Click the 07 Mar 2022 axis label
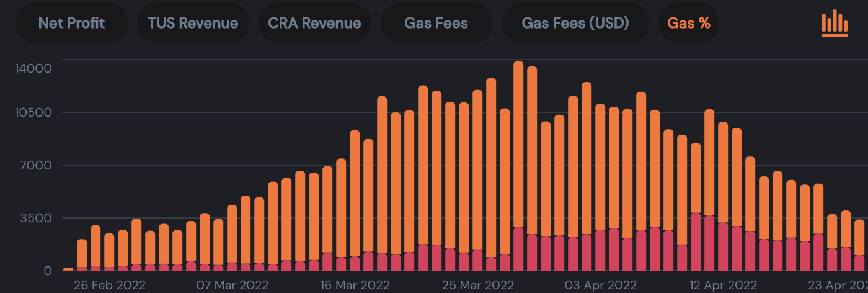Image resolution: width=868 pixels, height=293 pixels. tap(232, 286)
